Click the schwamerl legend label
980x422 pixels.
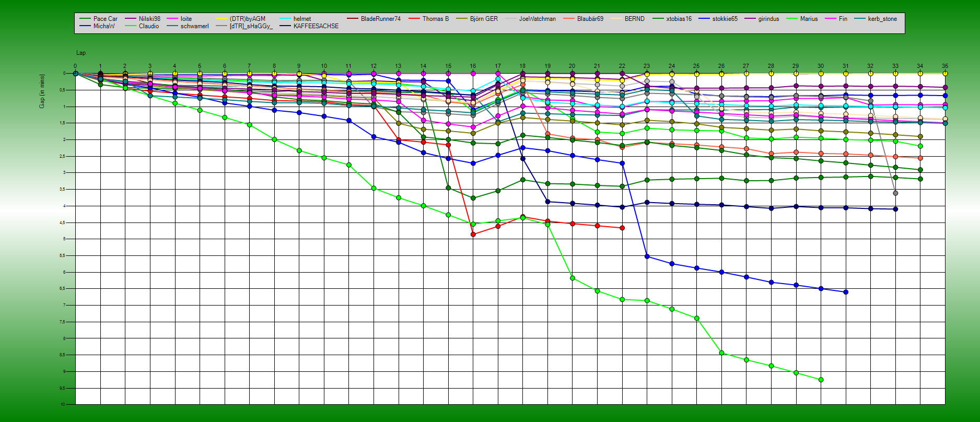pos(194,26)
